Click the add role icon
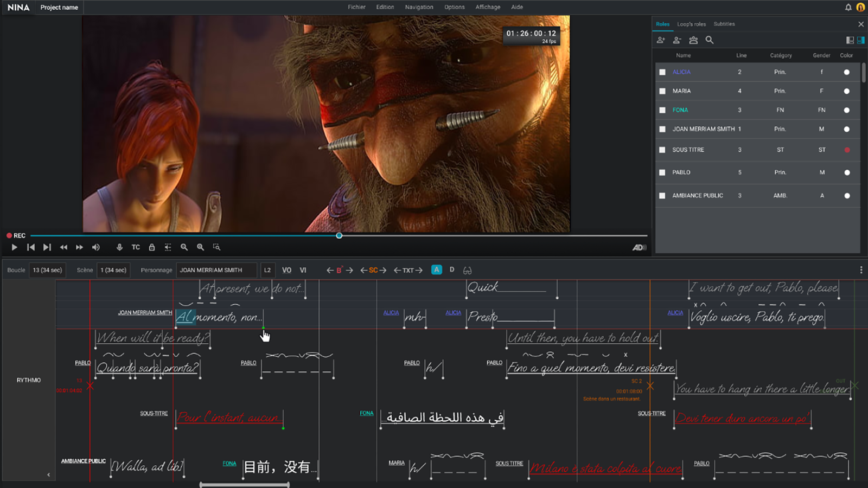 click(660, 40)
